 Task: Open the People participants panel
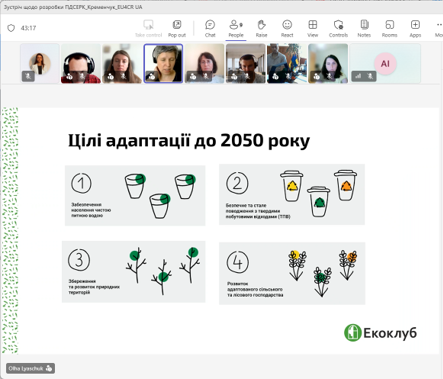(236, 28)
